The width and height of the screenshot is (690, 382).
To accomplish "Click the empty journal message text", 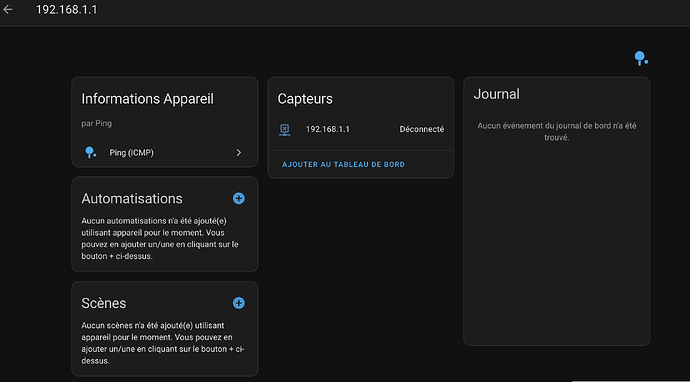I will click(557, 132).
